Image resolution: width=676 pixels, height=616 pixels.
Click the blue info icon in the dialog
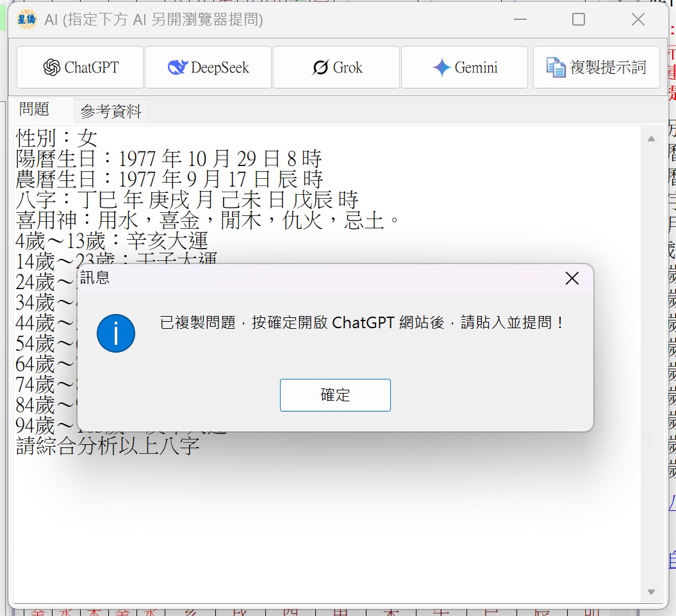pyautogui.click(x=115, y=333)
